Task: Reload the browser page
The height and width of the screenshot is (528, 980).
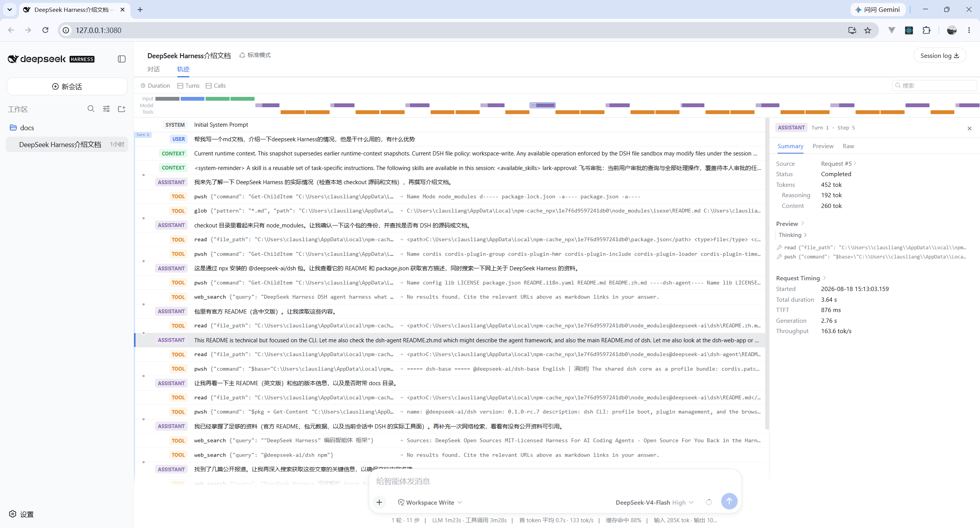Action: coord(46,30)
